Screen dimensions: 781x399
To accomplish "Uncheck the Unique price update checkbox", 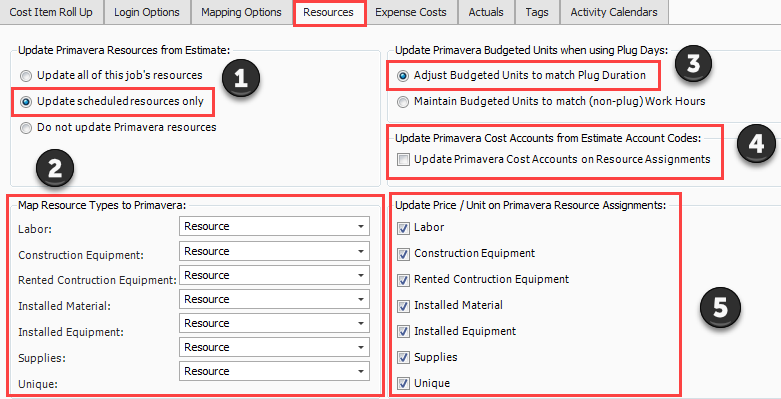I will [x=403, y=384].
